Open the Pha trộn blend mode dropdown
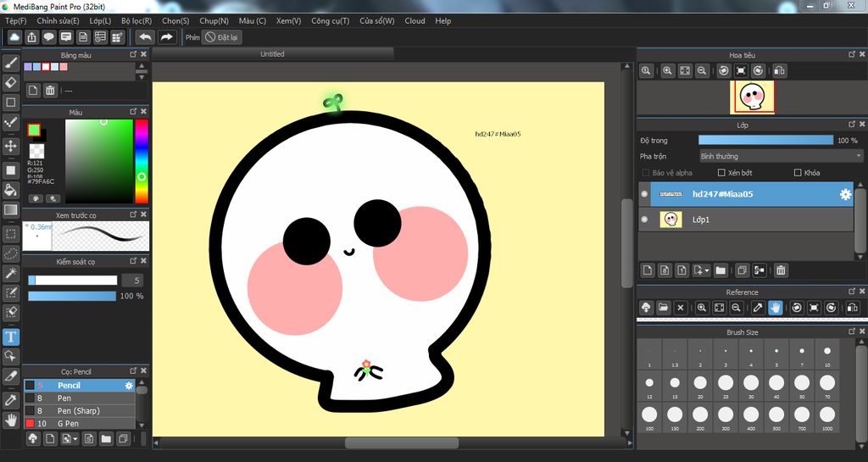This screenshot has height=462, width=868. [781, 157]
